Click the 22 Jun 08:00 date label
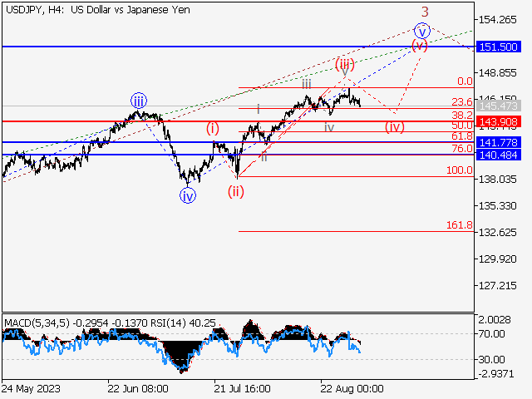This screenshot has height=399, width=532. 138,388
